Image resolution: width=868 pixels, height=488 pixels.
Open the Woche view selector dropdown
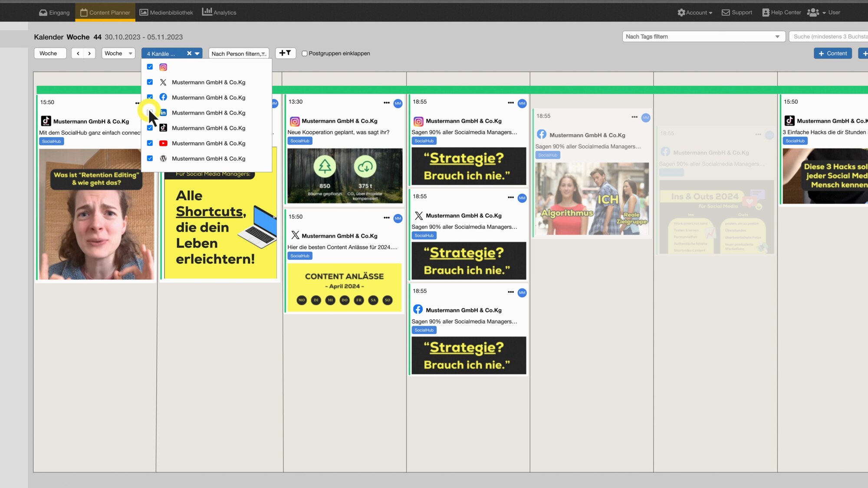[118, 53]
